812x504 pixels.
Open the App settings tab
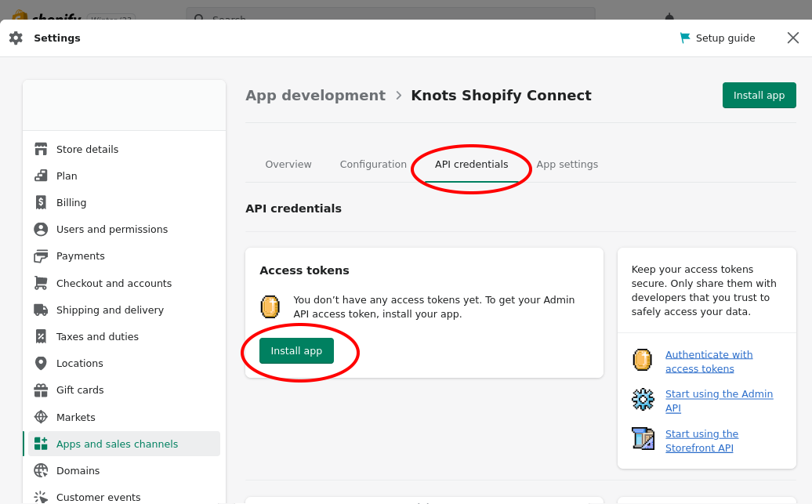(x=567, y=164)
